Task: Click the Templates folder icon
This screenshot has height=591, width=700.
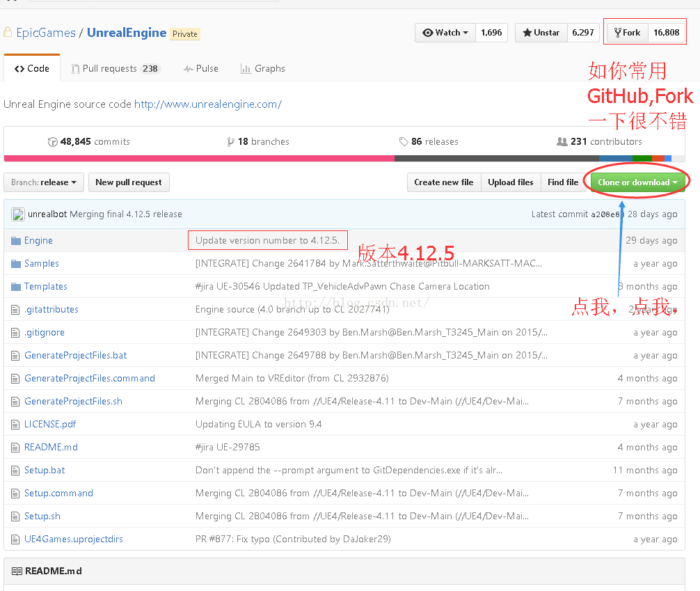Action: pyautogui.click(x=15, y=286)
